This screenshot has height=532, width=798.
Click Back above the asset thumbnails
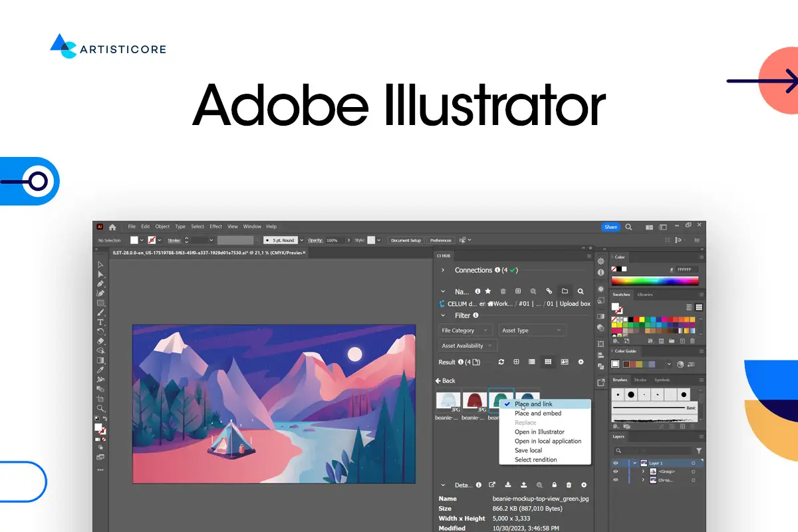point(448,380)
